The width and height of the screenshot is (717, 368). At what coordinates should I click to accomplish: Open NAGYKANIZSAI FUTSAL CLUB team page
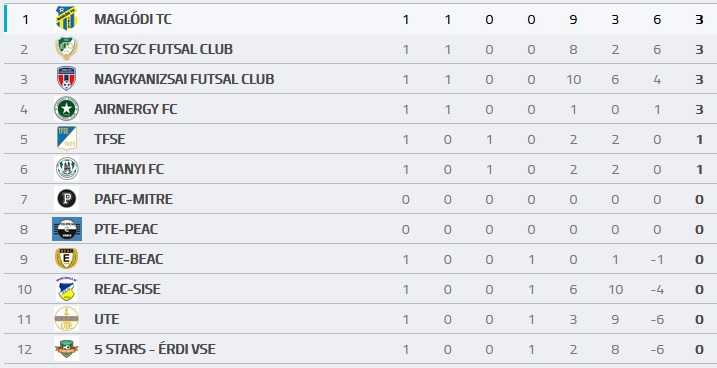click(184, 79)
